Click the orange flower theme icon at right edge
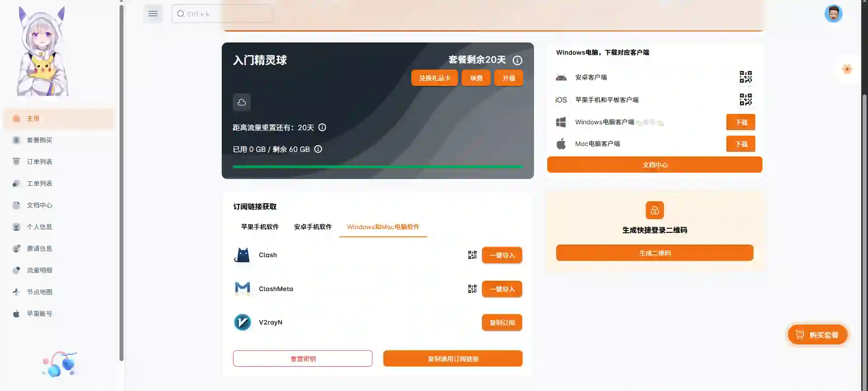 point(847,69)
